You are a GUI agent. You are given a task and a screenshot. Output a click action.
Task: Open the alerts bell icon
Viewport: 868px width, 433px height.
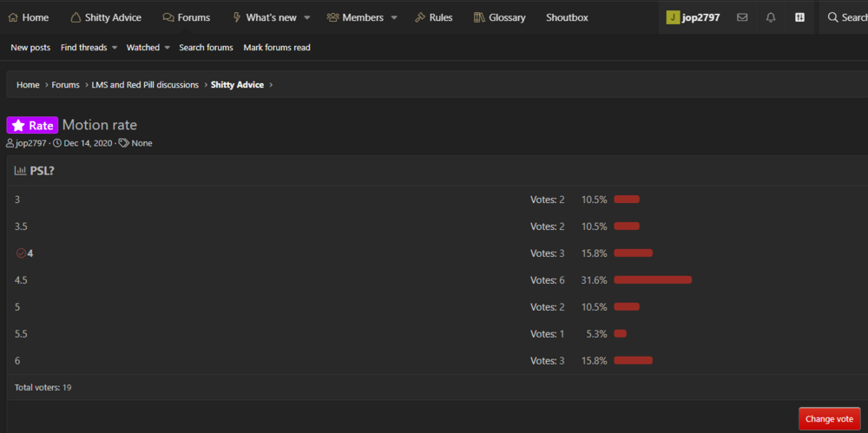(771, 17)
